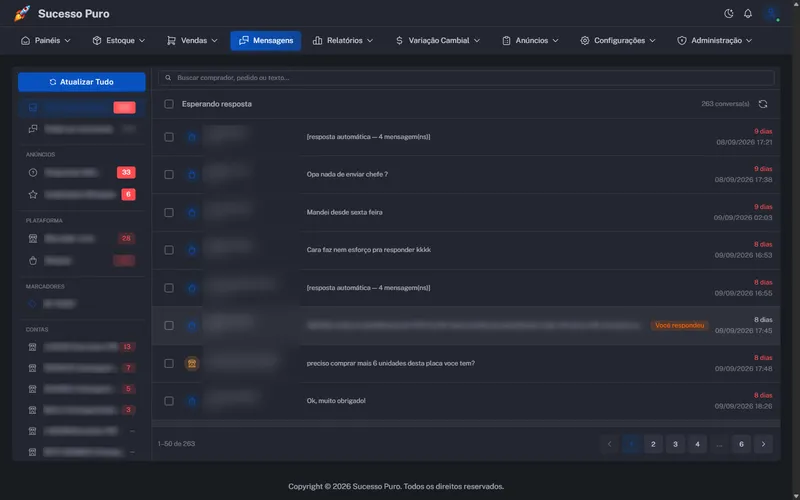
Task: Click the search field for comprador, pedido ou texto
Action: tap(466, 78)
